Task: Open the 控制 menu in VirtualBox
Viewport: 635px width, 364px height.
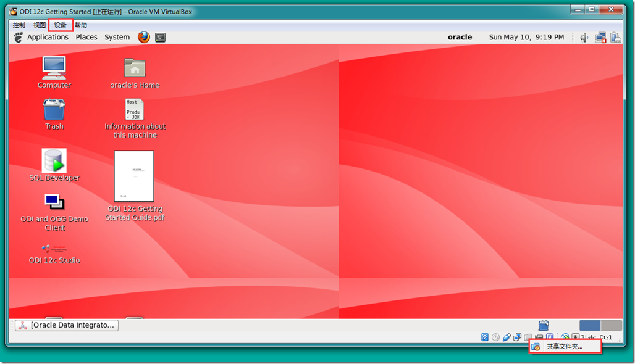Action: [x=19, y=25]
